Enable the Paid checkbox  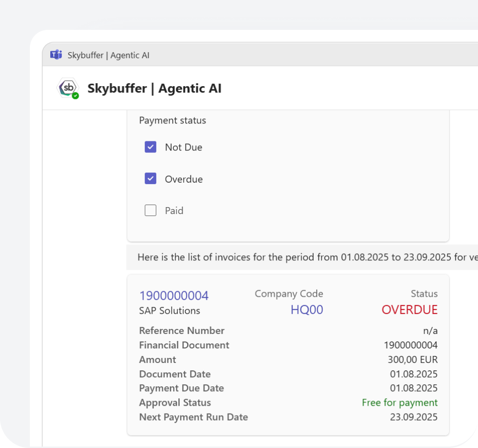[x=150, y=211]
